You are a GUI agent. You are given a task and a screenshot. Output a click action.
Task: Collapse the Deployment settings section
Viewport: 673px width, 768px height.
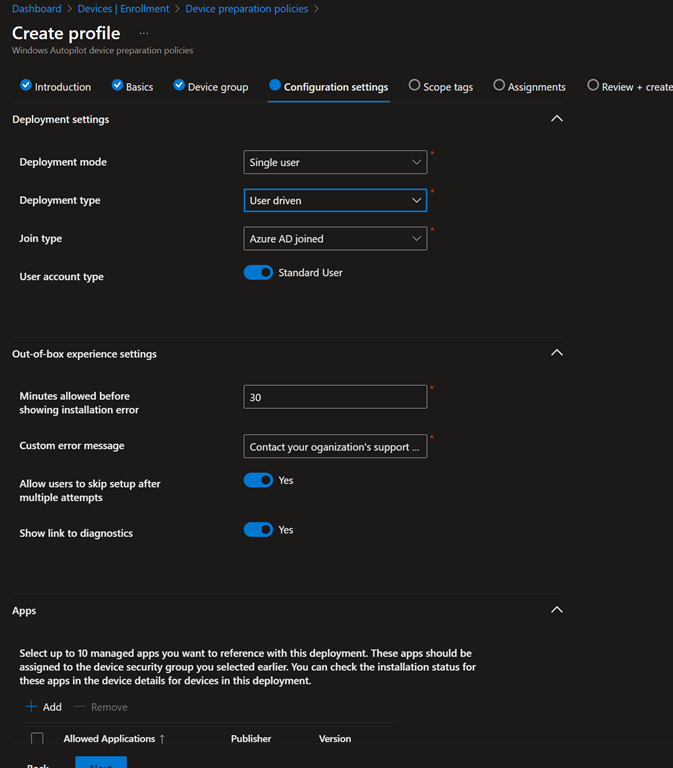point(557,119)
